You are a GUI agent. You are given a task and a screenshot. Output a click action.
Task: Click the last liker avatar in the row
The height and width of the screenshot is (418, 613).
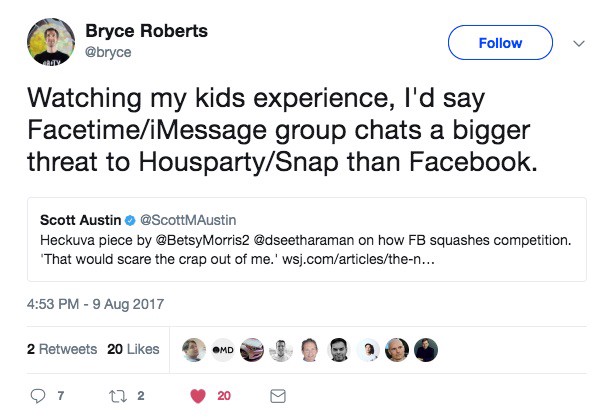[x=426, y=349]
